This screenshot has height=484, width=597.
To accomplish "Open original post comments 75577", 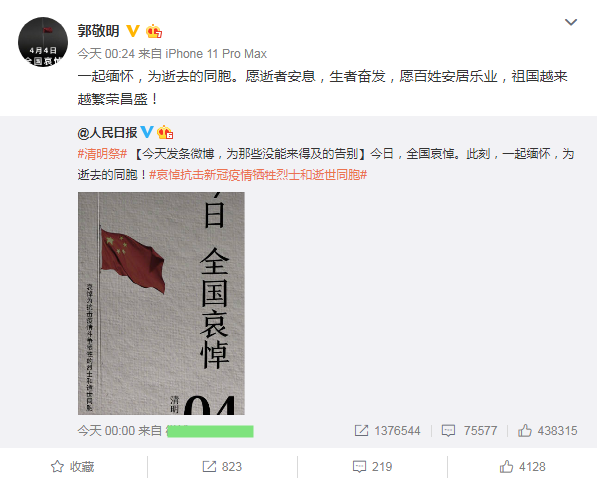I will (x=469, y=431).
